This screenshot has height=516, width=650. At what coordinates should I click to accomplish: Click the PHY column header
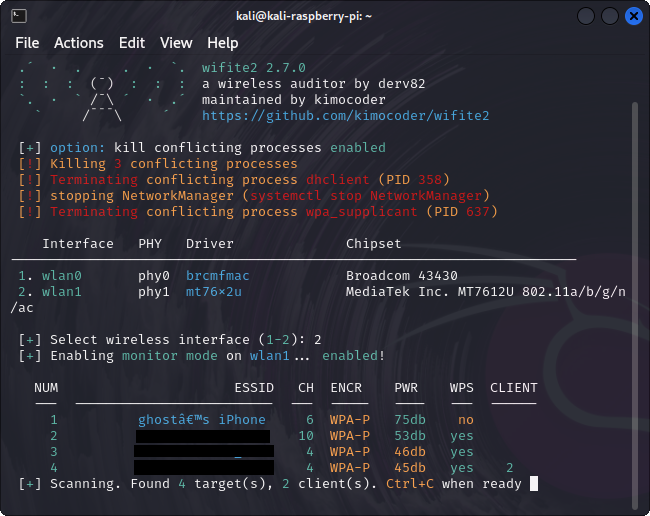[x=150, y=244]
